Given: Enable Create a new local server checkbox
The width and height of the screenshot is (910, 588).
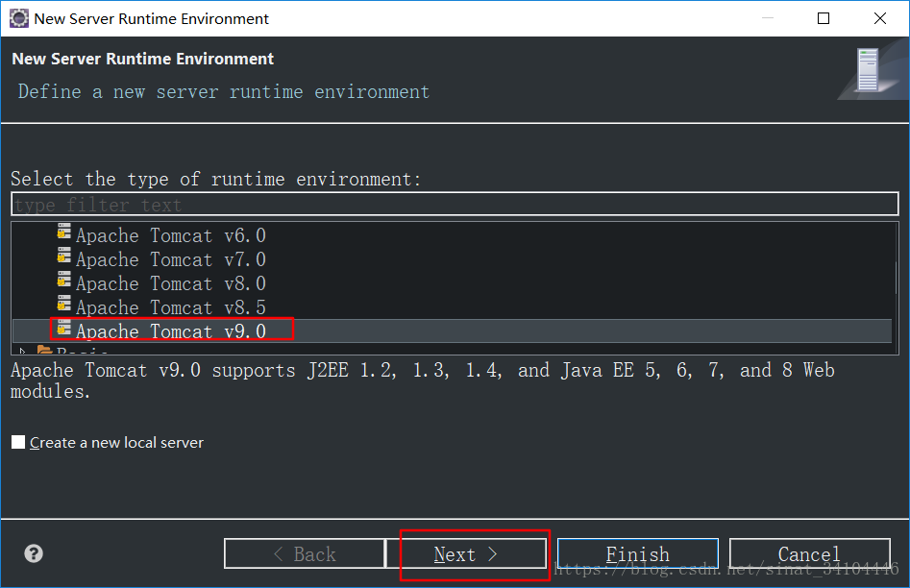Looking at the screenshot, I should click(x=18, y=442).
